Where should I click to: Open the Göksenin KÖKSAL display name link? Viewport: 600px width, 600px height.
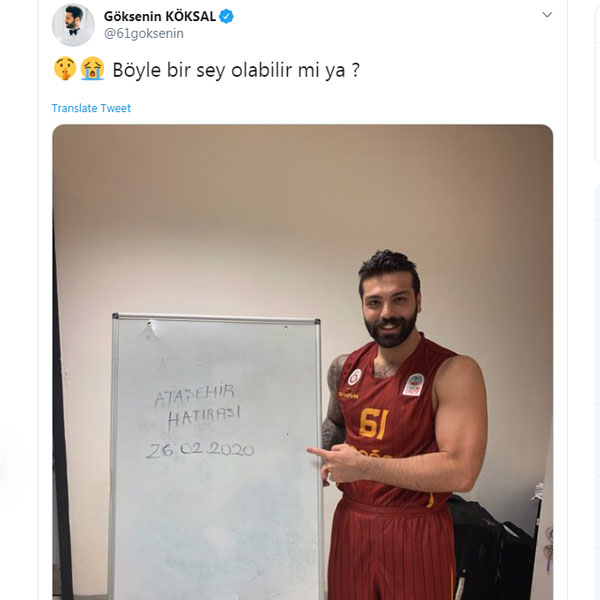tap(160, 16)
